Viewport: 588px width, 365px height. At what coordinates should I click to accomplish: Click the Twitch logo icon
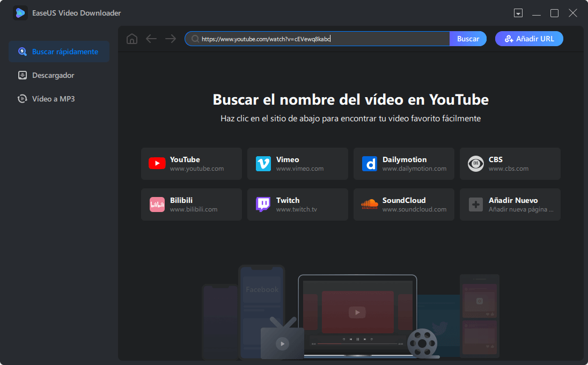(x=263, y=205)
